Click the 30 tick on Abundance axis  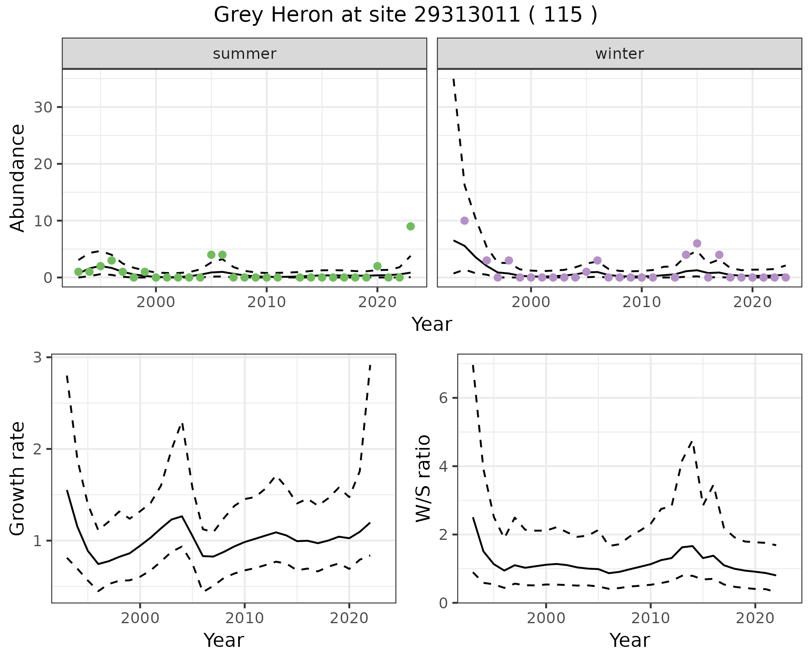click(43, 107)
